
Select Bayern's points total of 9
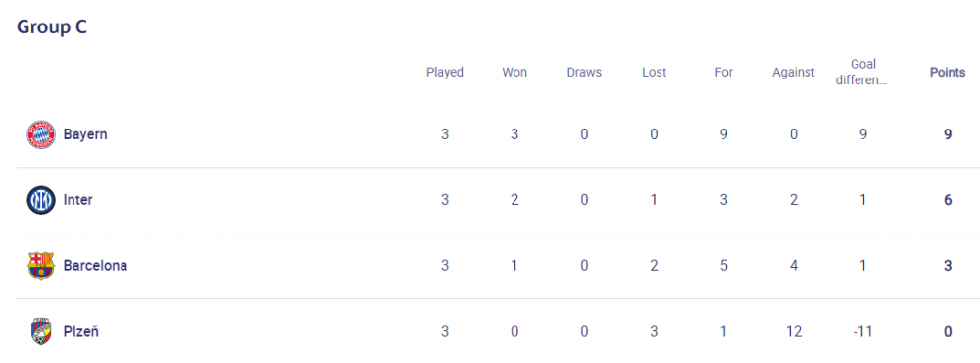click(x=948, y=134)
